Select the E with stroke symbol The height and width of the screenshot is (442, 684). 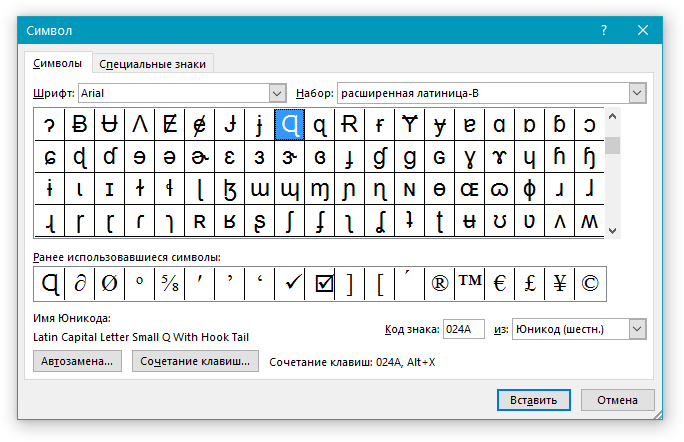[170, 125]
